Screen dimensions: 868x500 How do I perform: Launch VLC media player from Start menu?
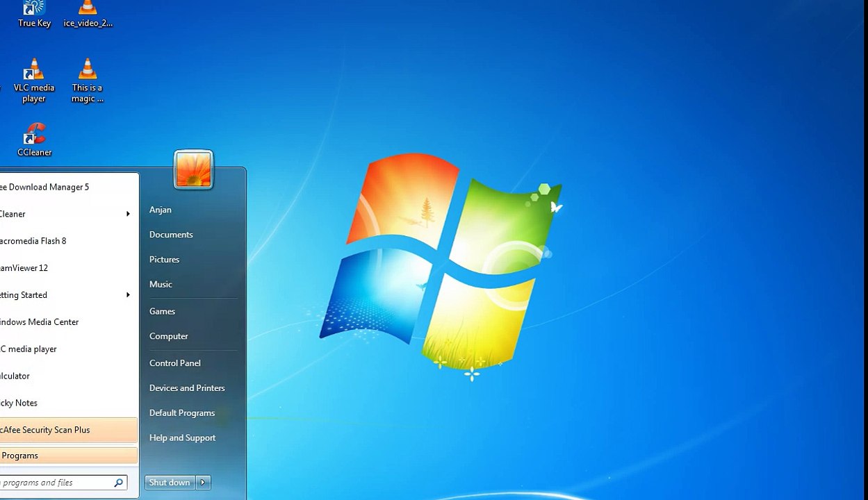pyautogui.click(x=69, y=349)
